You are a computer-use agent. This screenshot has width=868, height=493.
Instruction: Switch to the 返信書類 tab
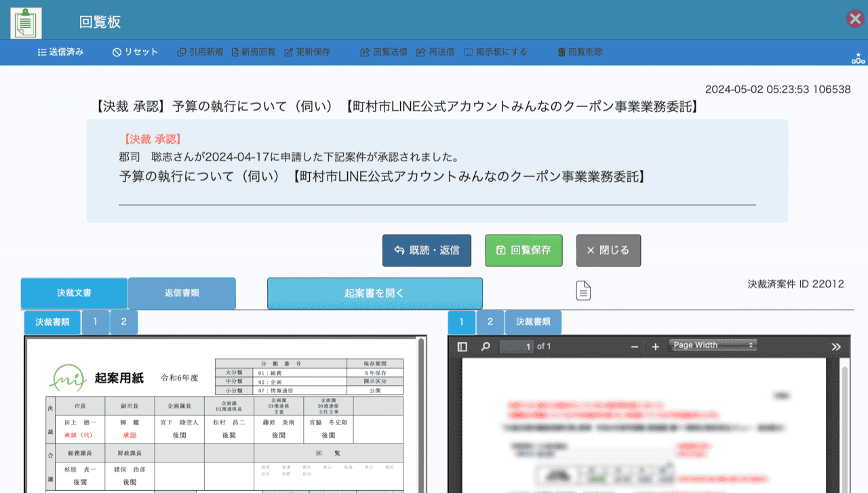[x=182, y=293]
